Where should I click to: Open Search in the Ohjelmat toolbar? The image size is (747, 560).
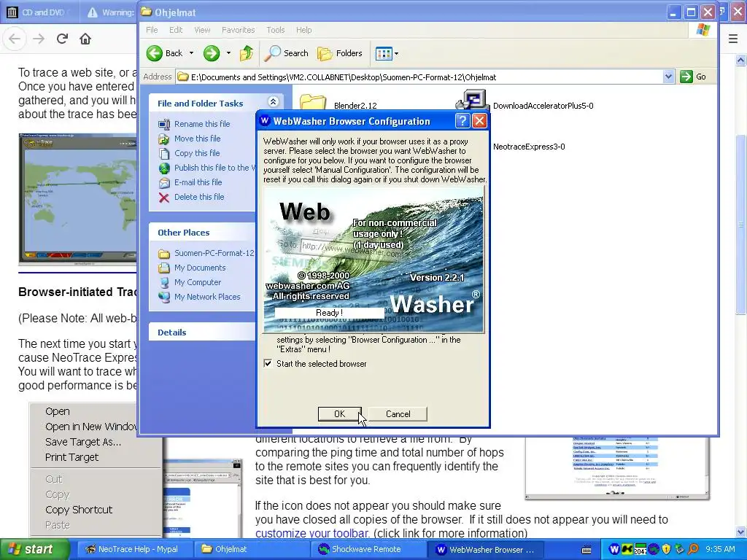click(286, 53)
